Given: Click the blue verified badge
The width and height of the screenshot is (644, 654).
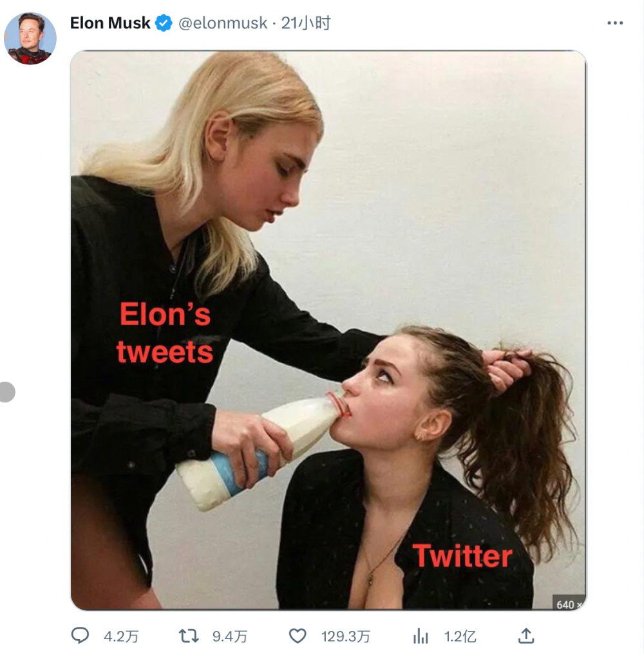Looking at the screenshot, I should point(163,23).
